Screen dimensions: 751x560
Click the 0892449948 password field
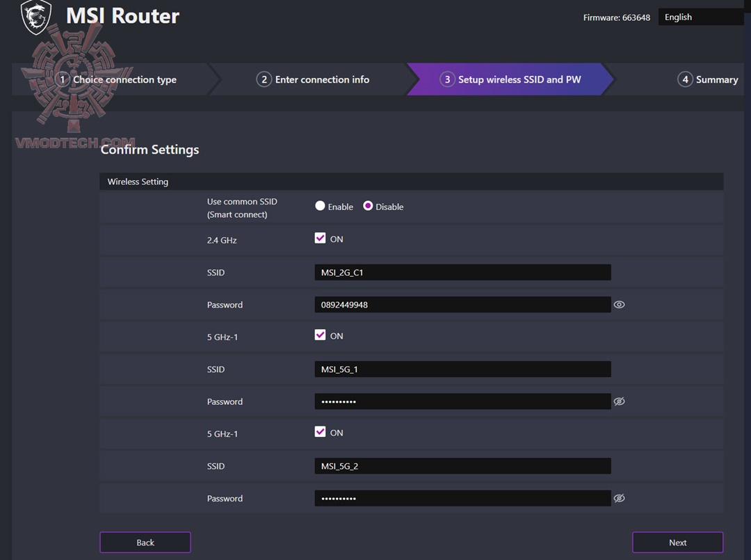click(x=462, y=304)
